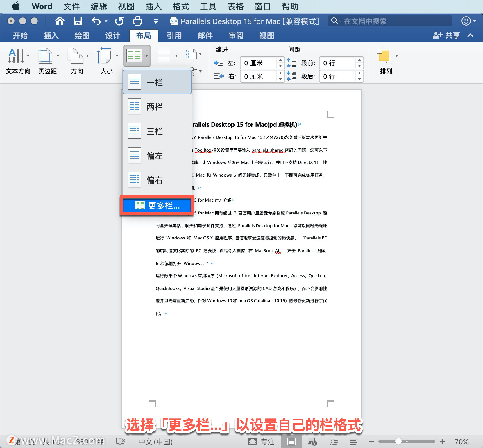Select 更多栏... menu option
The width and height of the screenshot is (483, 448).
click(x=157, y=205)
